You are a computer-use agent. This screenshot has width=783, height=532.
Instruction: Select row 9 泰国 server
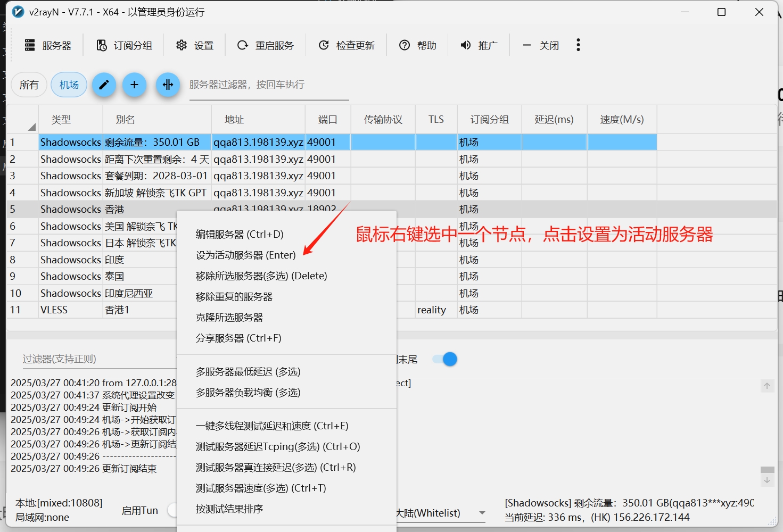click(90, 276)
